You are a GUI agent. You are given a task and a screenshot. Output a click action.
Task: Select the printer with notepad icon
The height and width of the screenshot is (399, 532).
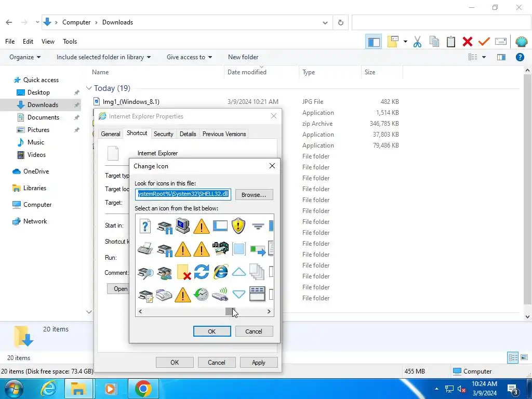click(x=146, y=295)
